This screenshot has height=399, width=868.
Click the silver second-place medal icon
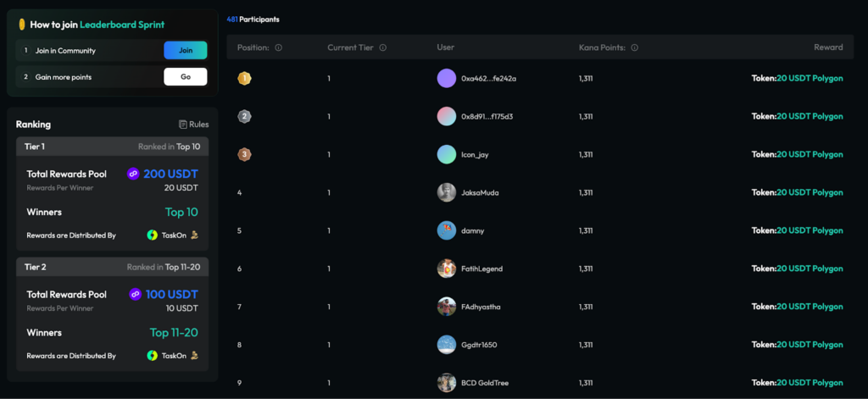pyautogui.click(x=244, y=116)
